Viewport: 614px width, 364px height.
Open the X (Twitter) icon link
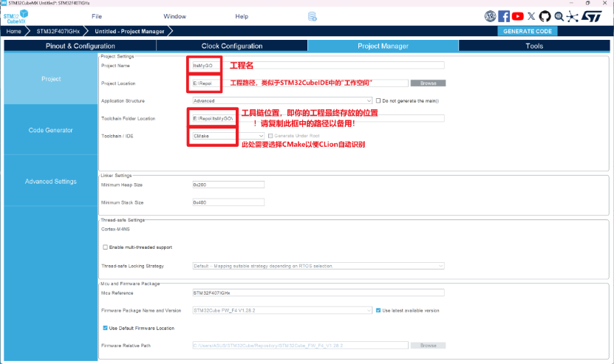tap(531, 16)
